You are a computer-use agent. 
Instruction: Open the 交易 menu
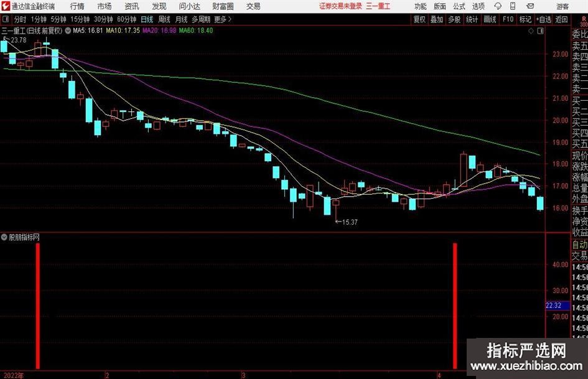pyautogui.click(x=253, y=6)
